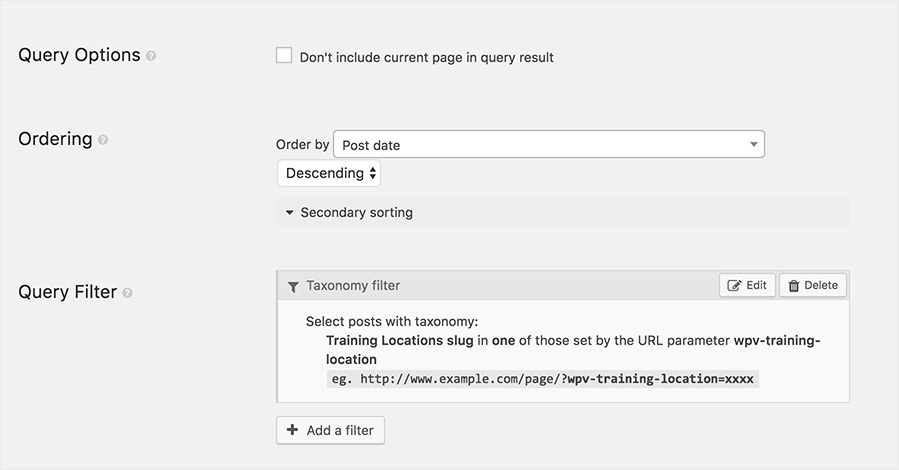
Task: Click the funnel icon in Taxonomy filter header
Action: [x=293, y=287]
